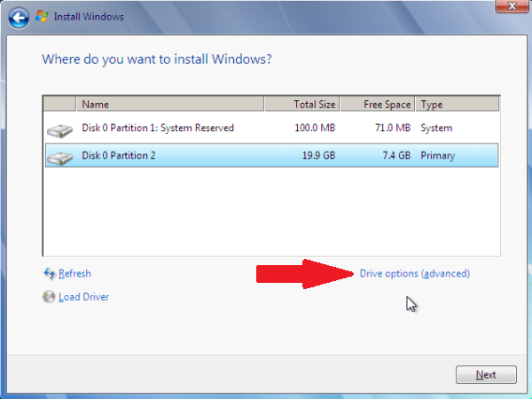Click the Type column header

tap(457, 105)
